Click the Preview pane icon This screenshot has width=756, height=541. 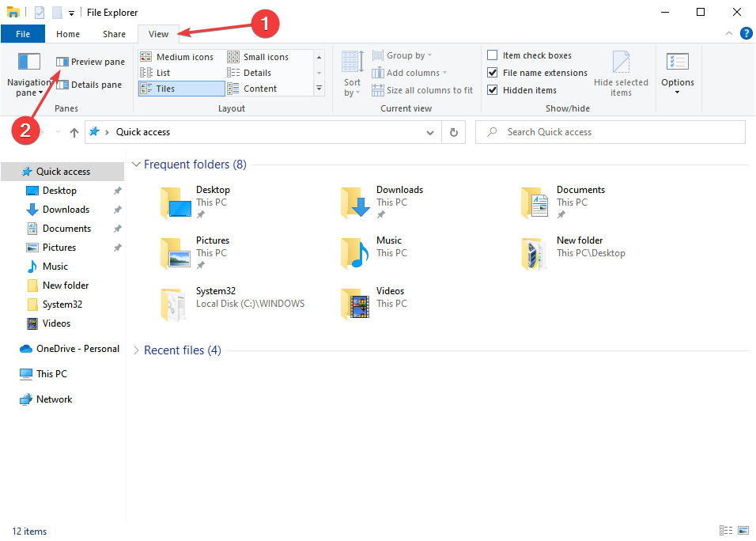coord(62,62)
